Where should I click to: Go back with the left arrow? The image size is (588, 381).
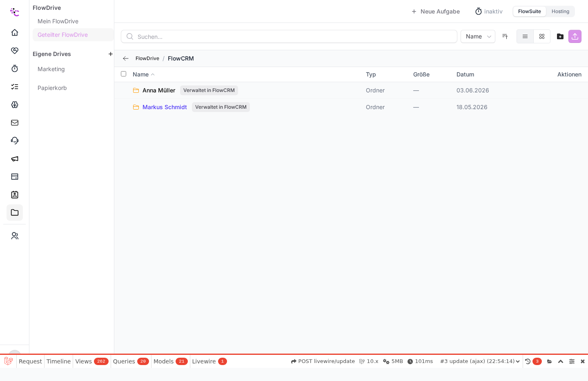pyautogui.click(x=126, y=58)
